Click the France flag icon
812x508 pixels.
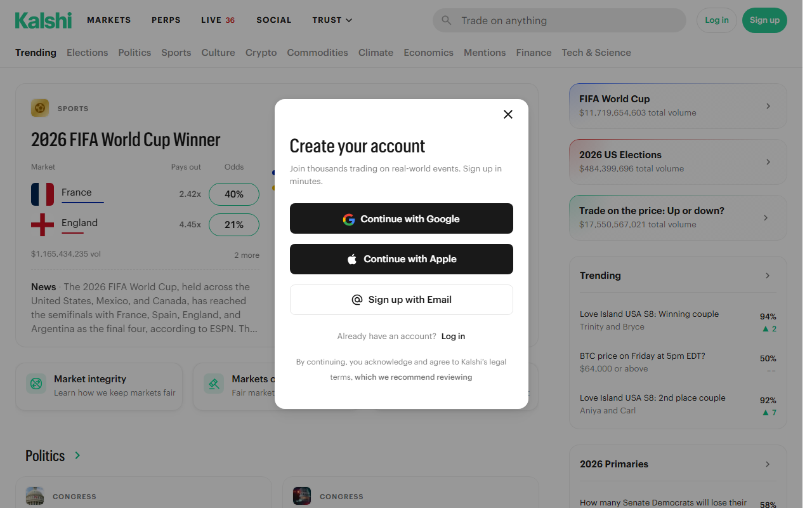(43, 194)
